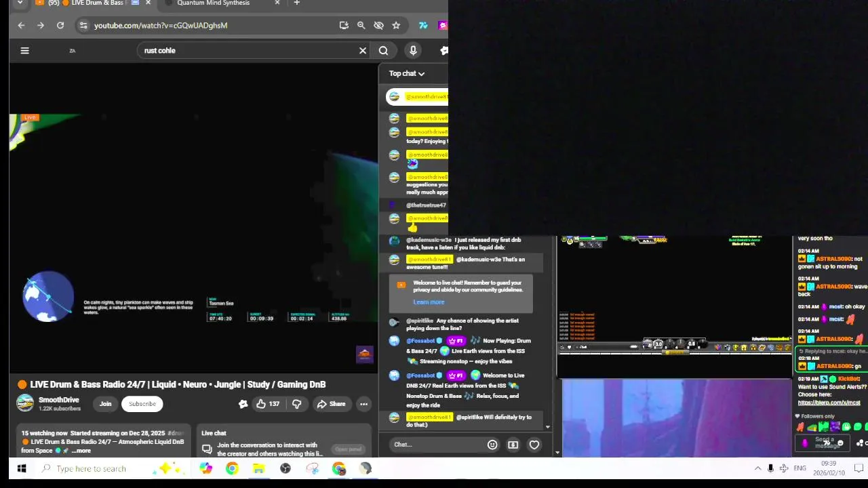The image size is (868, 488).
Task: Open the more actions ellipsis under video
Action: coord(363,404)
